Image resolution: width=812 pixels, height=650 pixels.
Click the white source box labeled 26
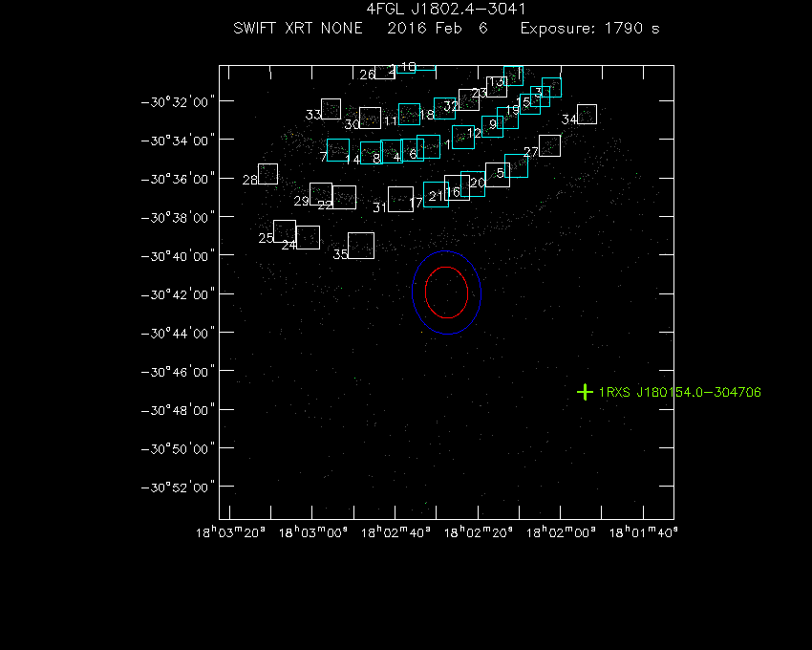click(385, 72)
